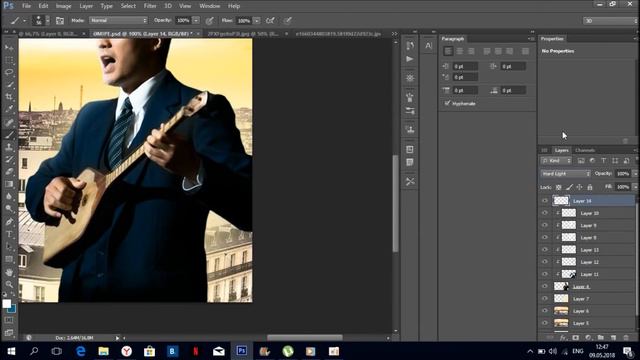This screenshot has height=360, width=640.
Task: Left align text in Paragraph panel
Action: pyautogui.click(x=448, y=51)
